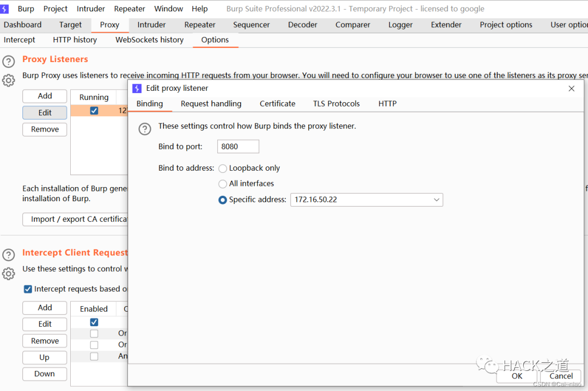The image size is (588, 391).
Task: Select the HTTP dialog tab
Action: [388, 104]
